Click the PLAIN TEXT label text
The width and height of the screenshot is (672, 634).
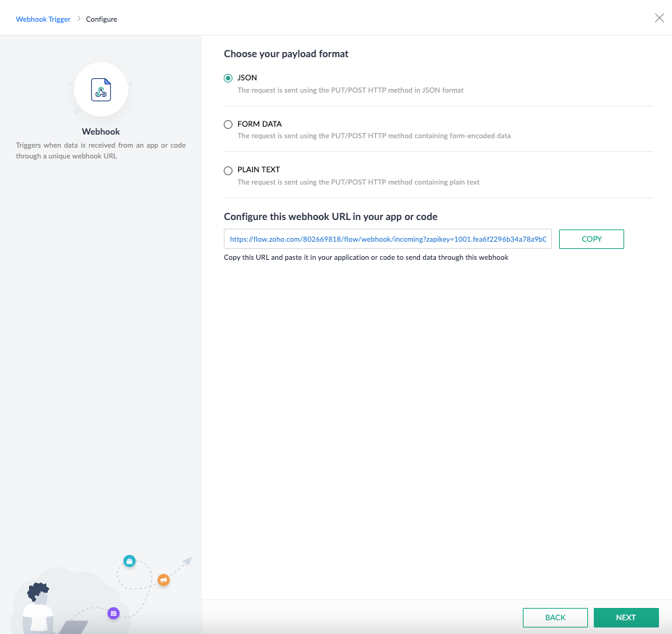tap(259, 169)
